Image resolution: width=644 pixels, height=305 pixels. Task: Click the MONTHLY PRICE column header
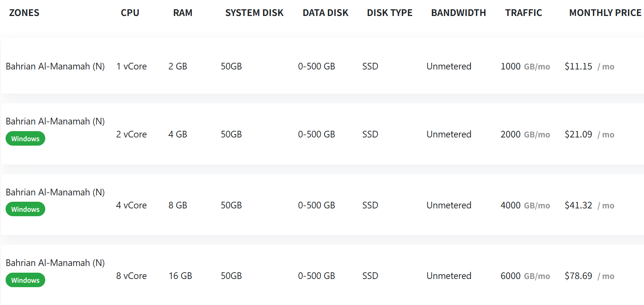click(605, 13)
